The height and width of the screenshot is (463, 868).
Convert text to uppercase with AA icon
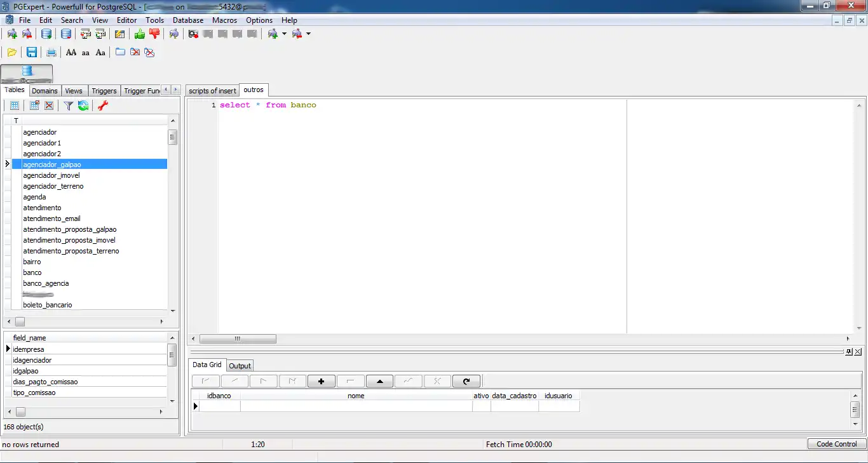click(71, 52)
